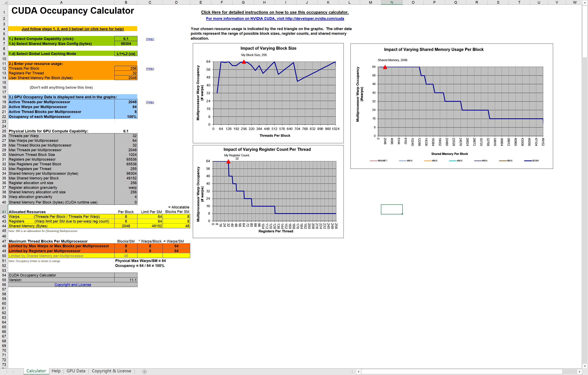
Task: Click horizontal scrollbar right arrow
Action: click(x=579, y=372)
